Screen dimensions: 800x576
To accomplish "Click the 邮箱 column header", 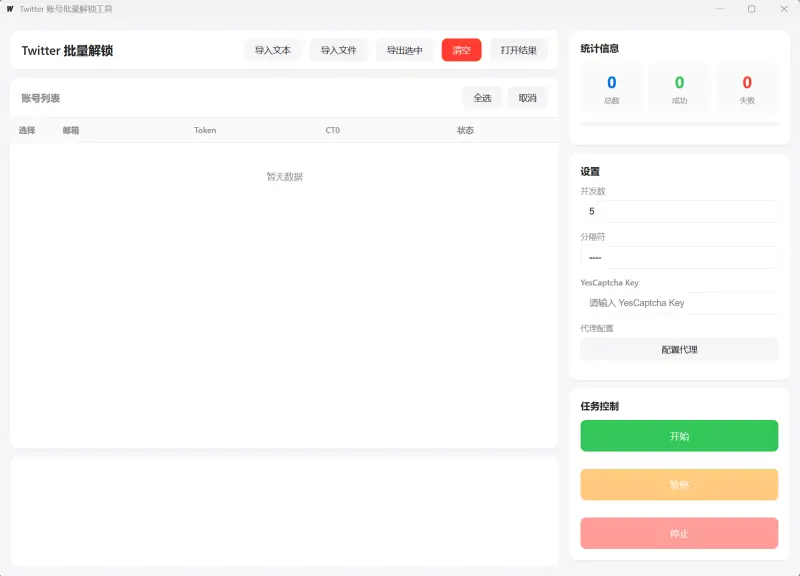I will pos(71,130).
